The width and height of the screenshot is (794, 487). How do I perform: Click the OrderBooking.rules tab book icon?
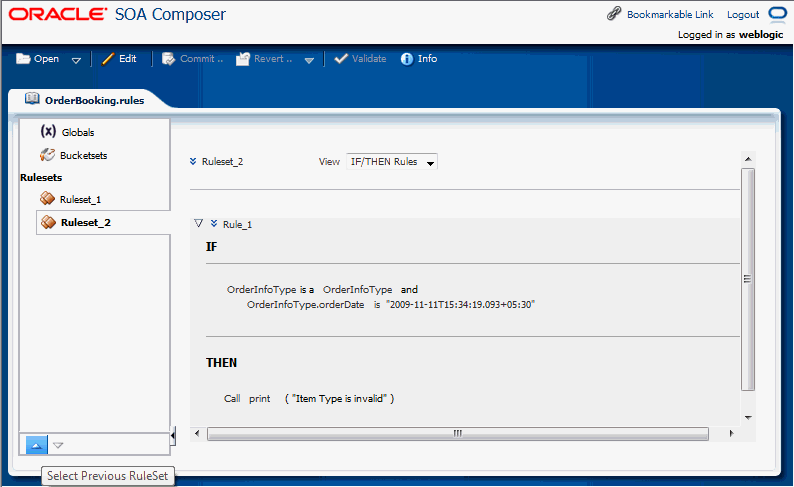tap(32, 98)
